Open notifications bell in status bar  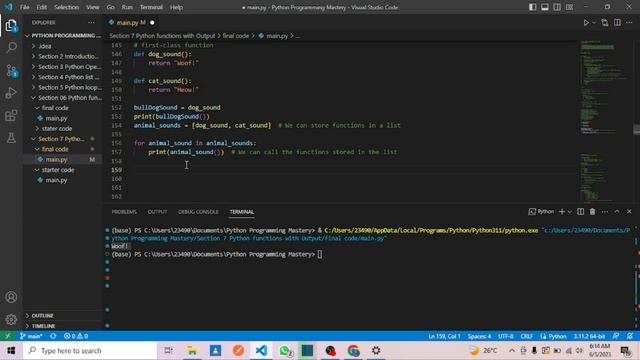pyautogui.click(x=630, y=336)
